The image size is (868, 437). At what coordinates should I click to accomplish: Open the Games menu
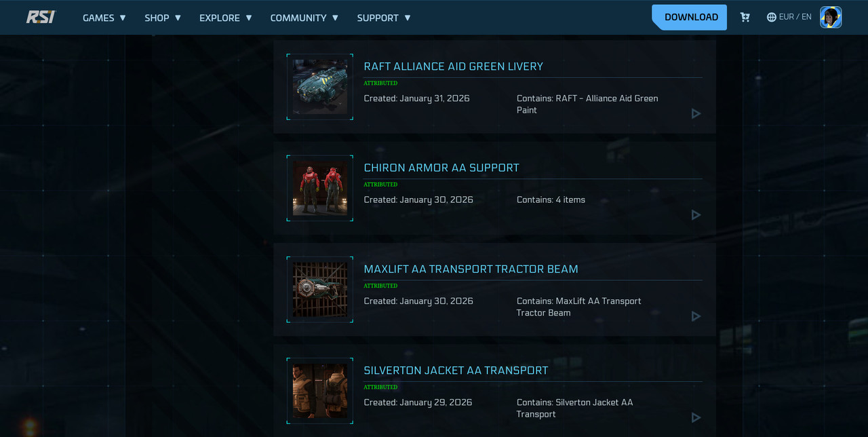tap(104, 18)
